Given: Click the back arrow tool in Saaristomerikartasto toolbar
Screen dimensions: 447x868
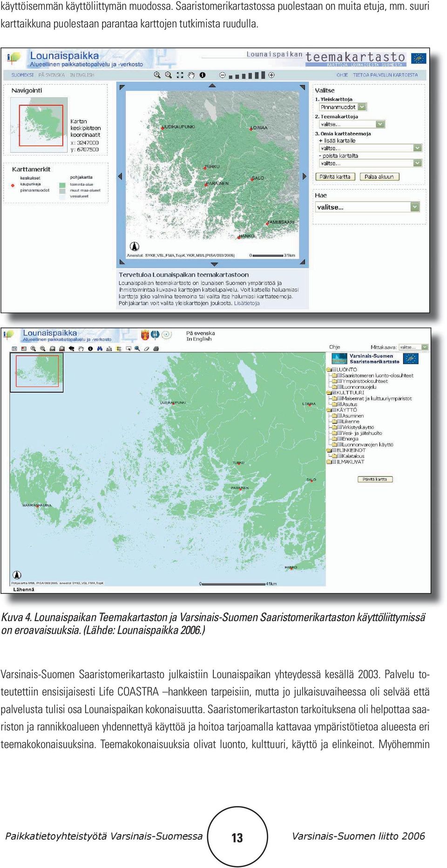Looking at the screenshot, I should (x=71, y=349).
